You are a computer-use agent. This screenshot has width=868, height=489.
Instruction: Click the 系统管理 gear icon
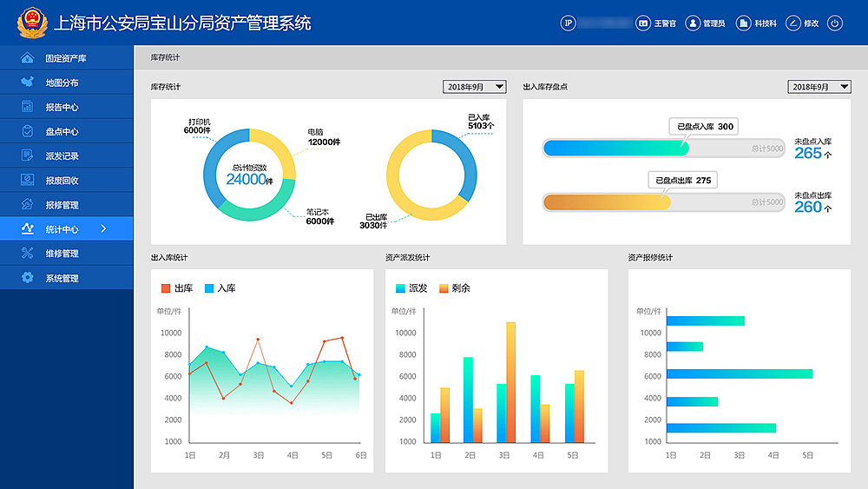click(x=27, y=277)
